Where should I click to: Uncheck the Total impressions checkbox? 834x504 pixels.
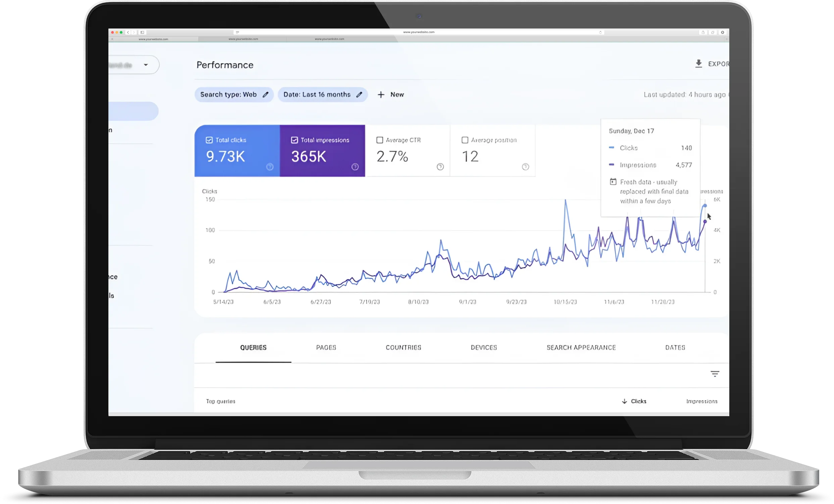[294, 140]
